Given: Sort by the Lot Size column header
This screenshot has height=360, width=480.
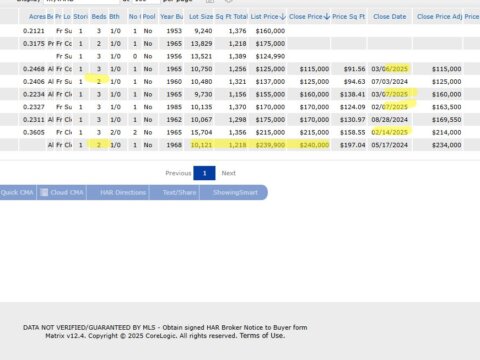Looking at the screenshot, I should 201,17.
